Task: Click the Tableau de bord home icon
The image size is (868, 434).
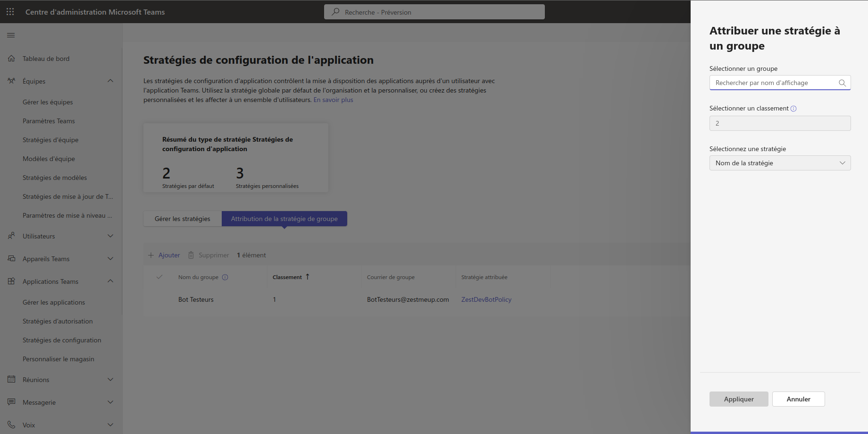Action: [11, 59]
